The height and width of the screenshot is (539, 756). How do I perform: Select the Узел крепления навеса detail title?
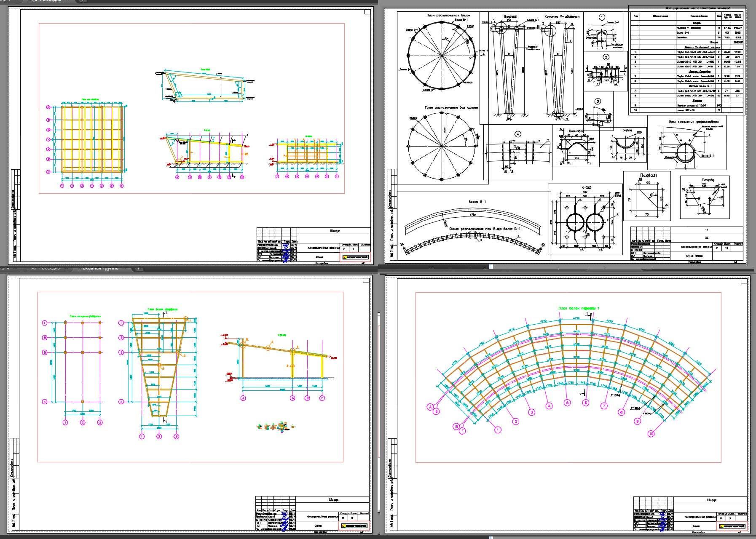tap(694, 122)
